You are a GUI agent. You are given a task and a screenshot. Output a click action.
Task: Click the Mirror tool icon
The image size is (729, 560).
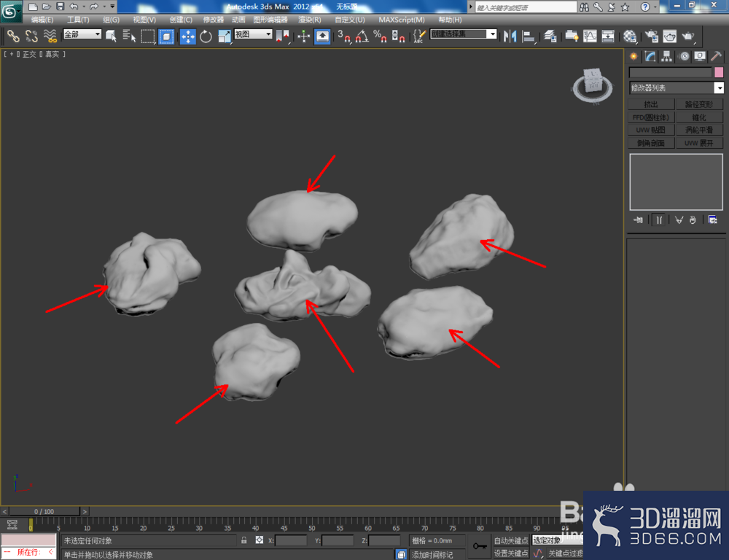click(x=510, y=36)
